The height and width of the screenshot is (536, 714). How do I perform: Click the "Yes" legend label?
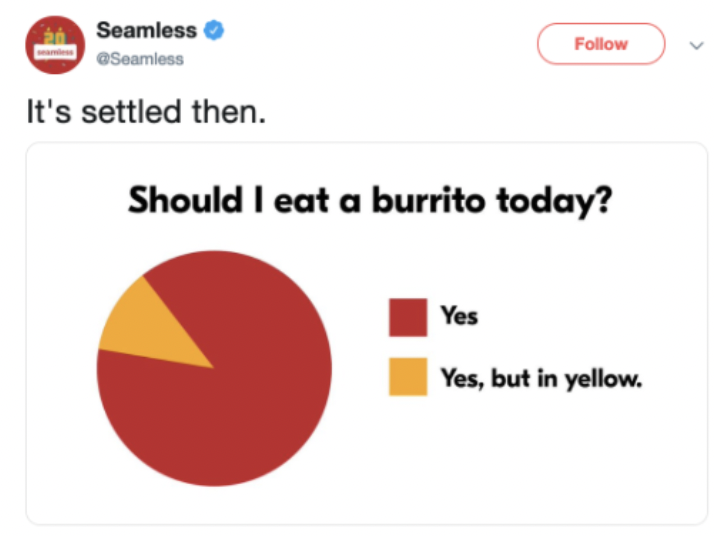[459, 316]
